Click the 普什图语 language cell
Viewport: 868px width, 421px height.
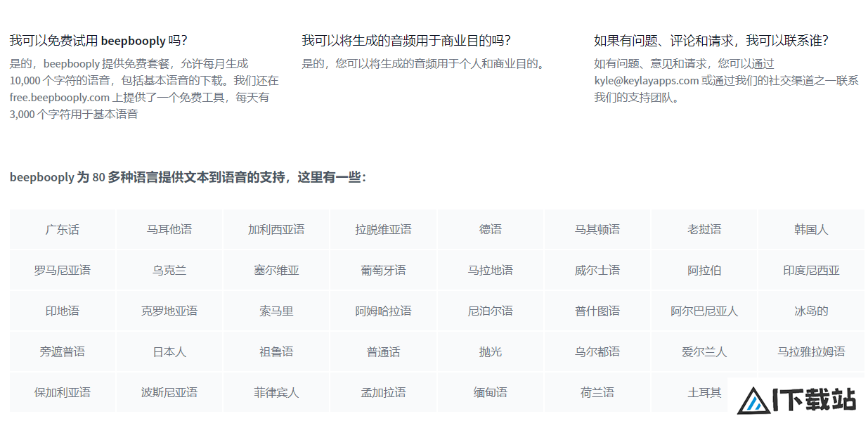point(597,311)
